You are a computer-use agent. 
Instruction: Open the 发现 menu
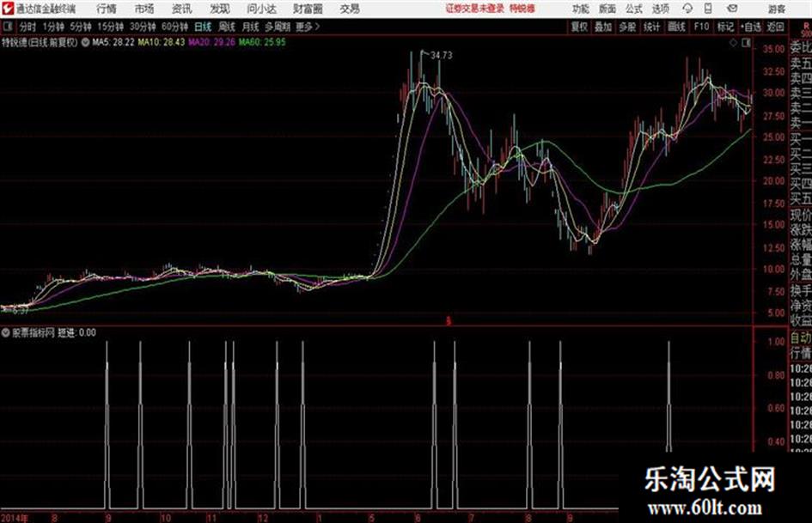pyautogui.click(x=220, y=9)
